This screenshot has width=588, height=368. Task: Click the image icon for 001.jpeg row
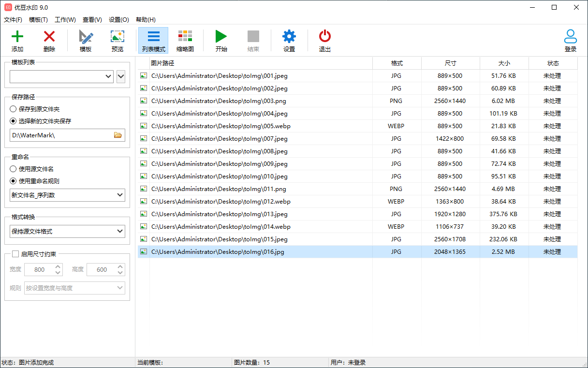pyautogui.click(x=144, y=75)
